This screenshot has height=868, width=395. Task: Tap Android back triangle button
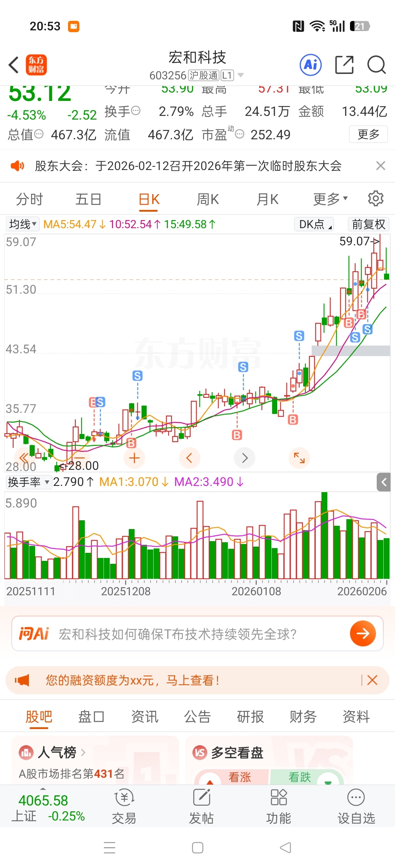click(285, 848)
